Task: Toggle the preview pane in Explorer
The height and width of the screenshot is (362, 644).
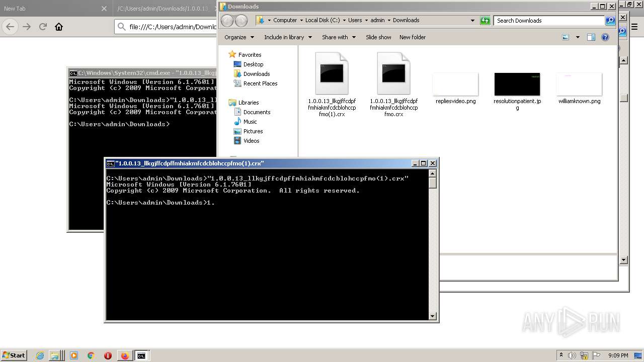Action: click(591, 37)
